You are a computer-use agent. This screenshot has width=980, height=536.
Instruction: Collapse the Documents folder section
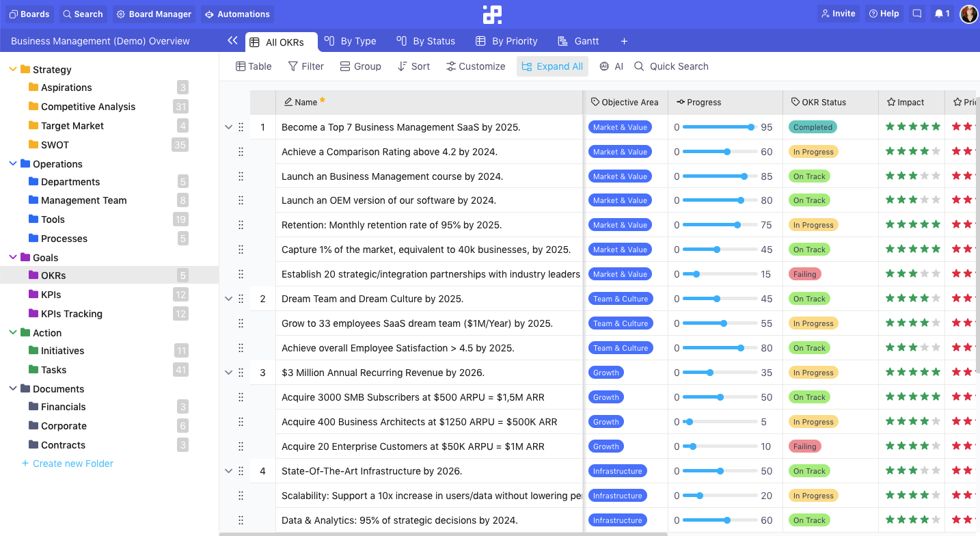13,389
